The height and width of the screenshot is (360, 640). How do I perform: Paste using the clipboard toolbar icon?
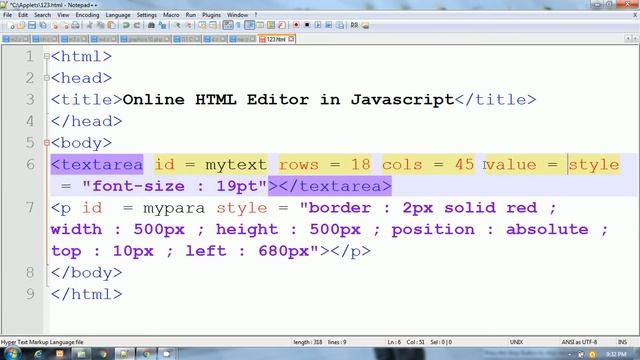111,25
